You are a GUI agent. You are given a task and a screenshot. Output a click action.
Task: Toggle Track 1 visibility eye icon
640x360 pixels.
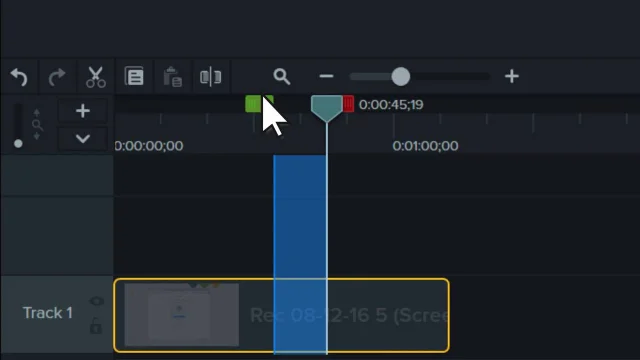pyautogui.click(x=96, y=301)
